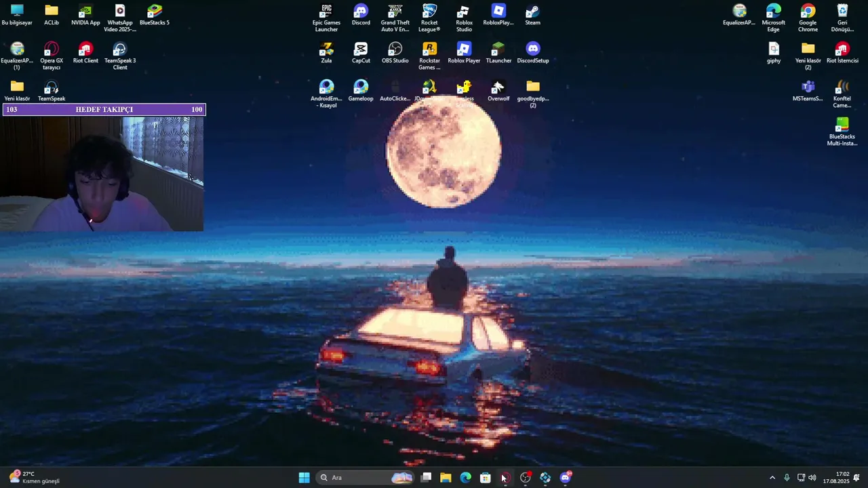Screen dimensions: 868x488
Task: Click the Roblox Player desktop icon
Action: (464, 53)
